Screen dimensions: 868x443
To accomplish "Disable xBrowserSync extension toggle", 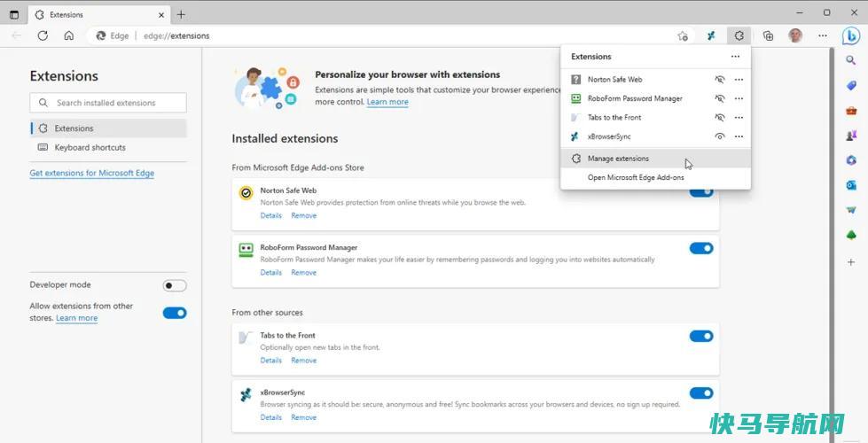I will [x=701, y=393].
